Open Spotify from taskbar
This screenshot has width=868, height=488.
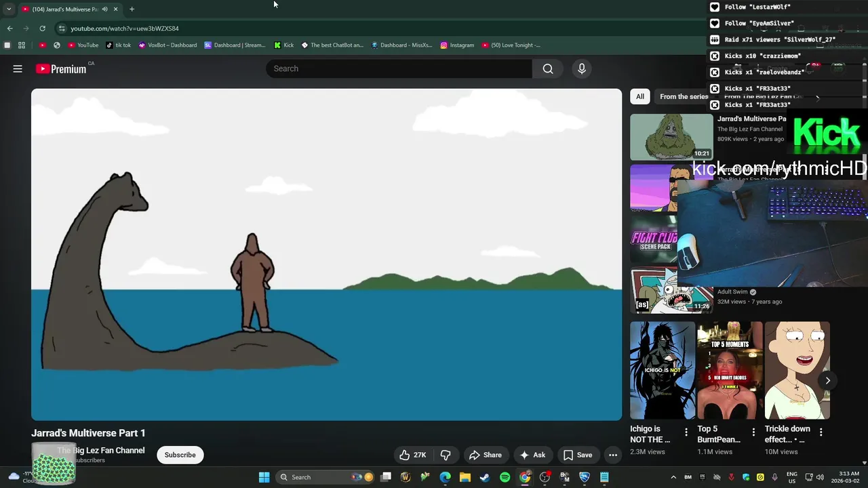click(x=505, y=477)
